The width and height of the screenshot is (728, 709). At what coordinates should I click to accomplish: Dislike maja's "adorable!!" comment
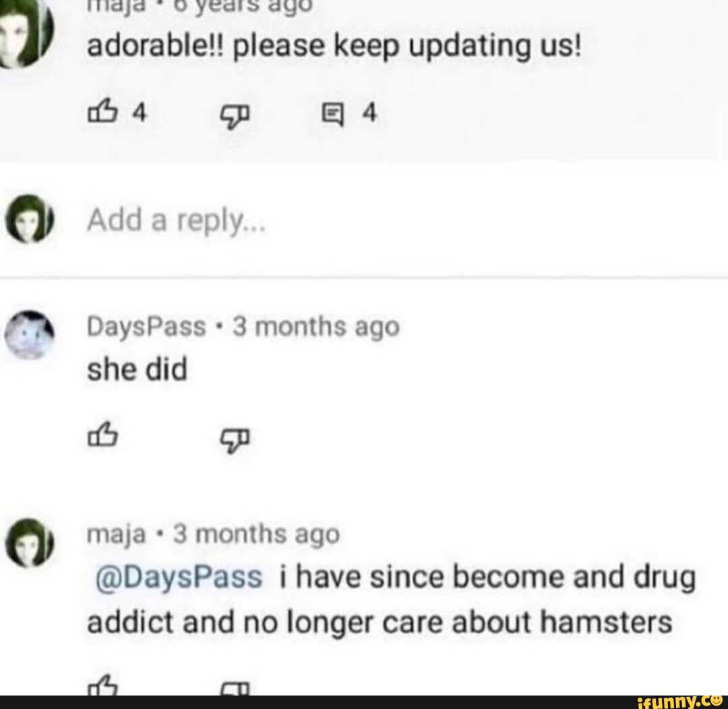[x=235, y=115]
